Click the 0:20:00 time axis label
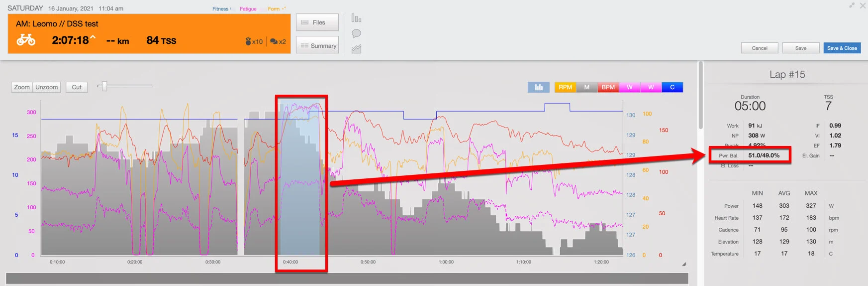Screen dimensions: 868x286 135,262
